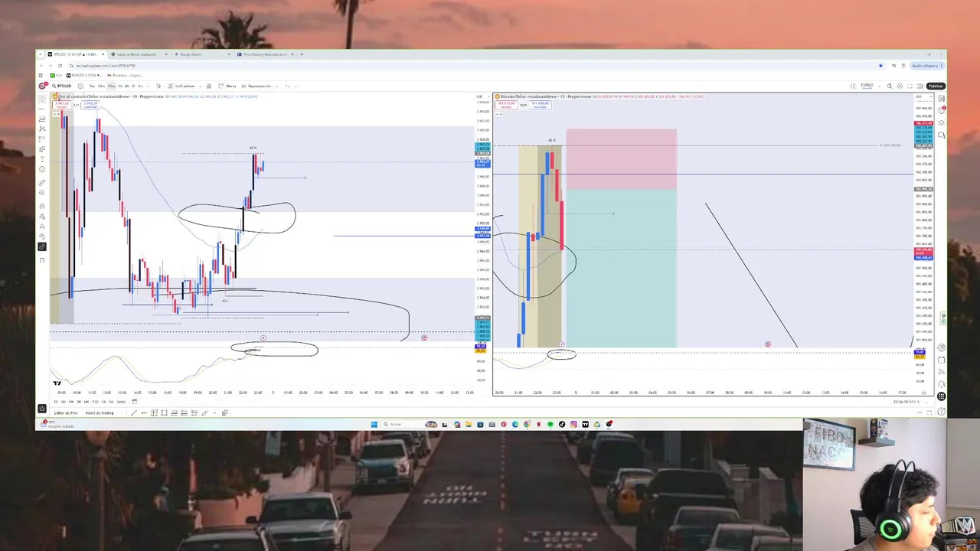The height and width of the screenshot is (551, 980).
Task: Open the FONDO layout name menu
Action: pos(867,86)
